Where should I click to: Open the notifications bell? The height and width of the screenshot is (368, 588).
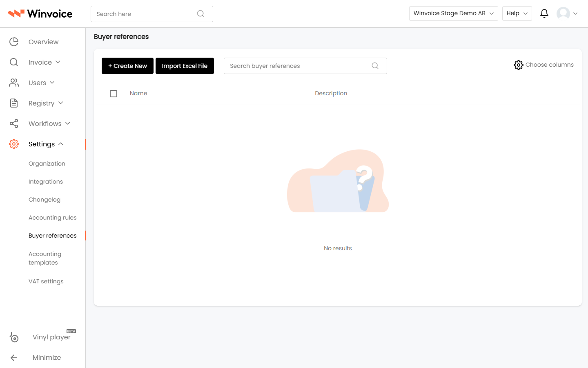coord(544,13)
